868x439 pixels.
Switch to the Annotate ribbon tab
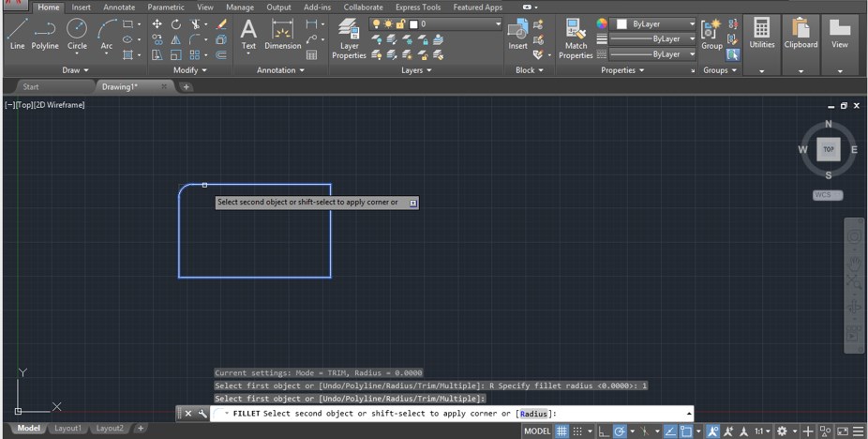pos(119,8)
